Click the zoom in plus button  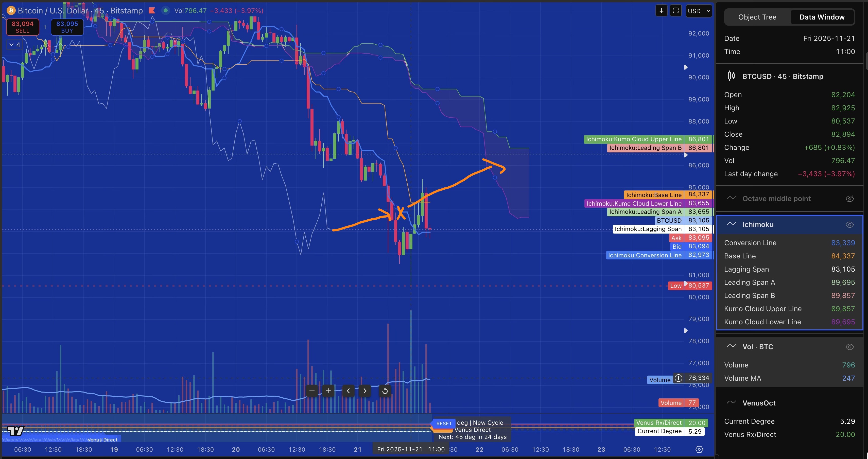tap(328, 391)
